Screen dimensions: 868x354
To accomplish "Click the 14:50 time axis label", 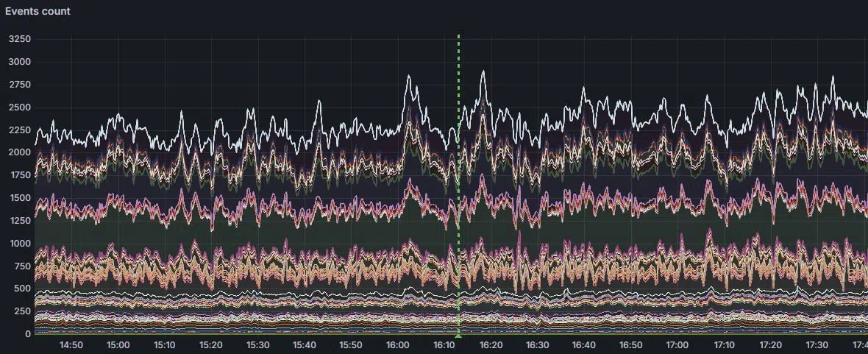I will pos(71,344).
